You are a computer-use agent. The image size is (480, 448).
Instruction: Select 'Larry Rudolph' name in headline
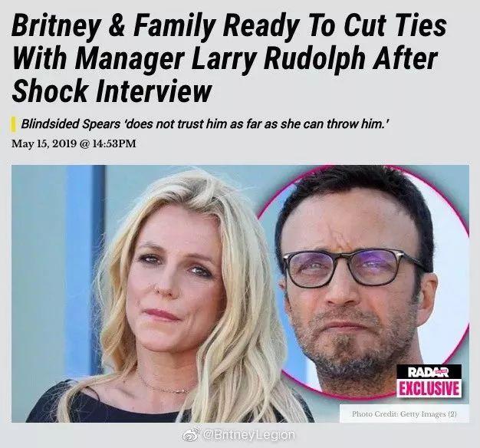click(x=279, y=58)
